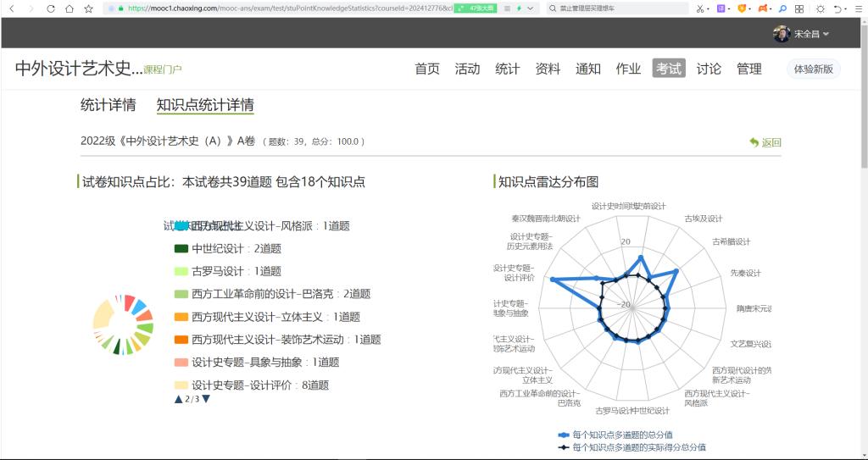Click the browser refresh icon
The height and width of the screenshot is (460, 868).
(x=50, y=8)
